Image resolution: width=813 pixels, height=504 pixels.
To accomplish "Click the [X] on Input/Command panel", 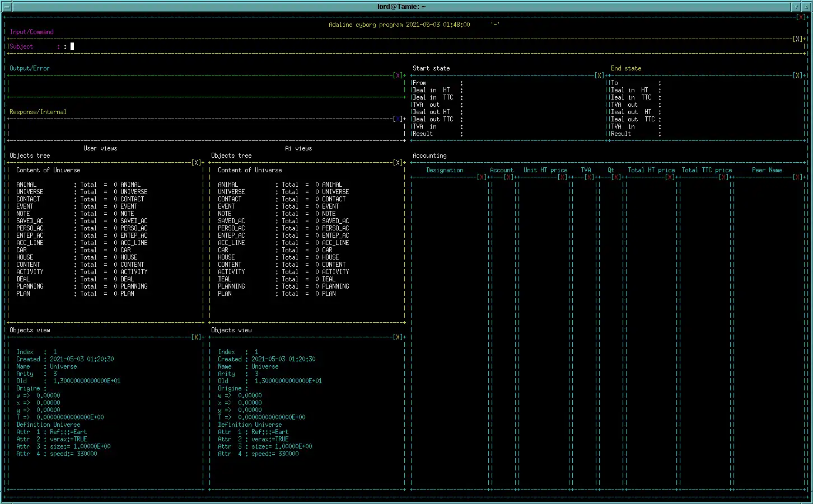I will (x=797, y=39).
